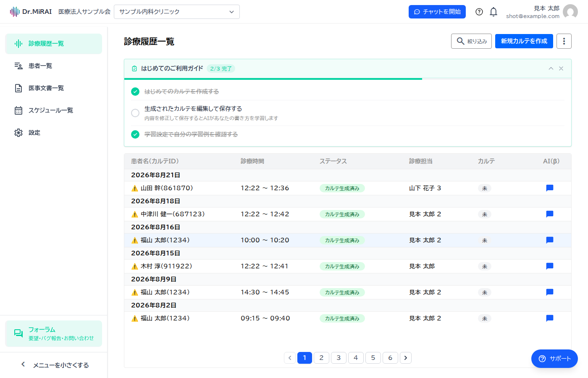Toggle the completed はじめてのカルテを作成する check
The image size is (588, 378).
tap(135, 92)
